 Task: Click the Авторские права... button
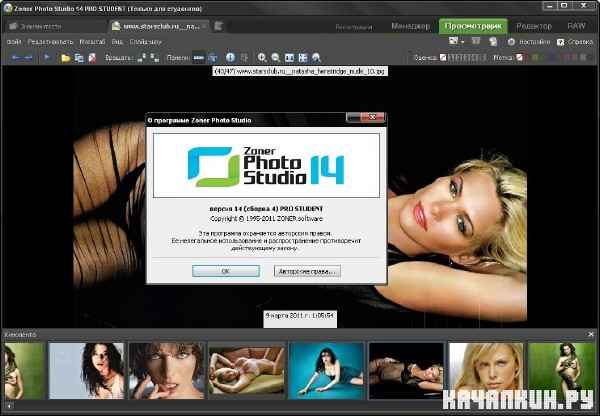[x=307, y=271]
